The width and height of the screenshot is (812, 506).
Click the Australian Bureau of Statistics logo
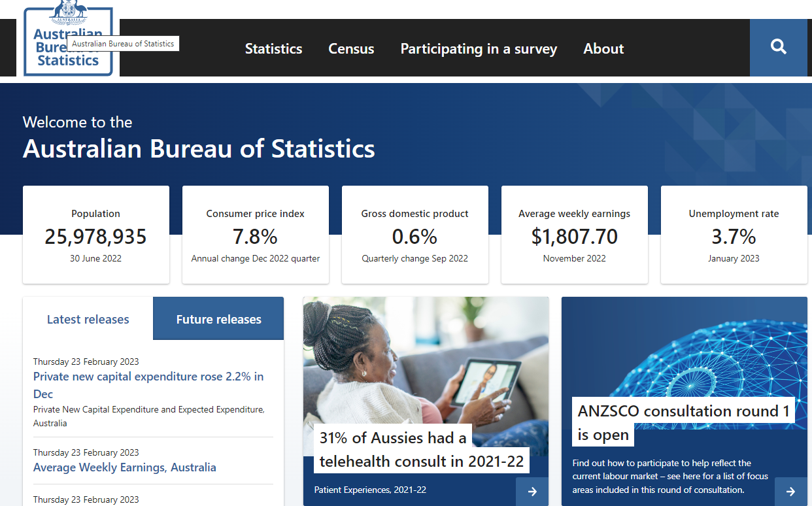click(x=68, y=41)
